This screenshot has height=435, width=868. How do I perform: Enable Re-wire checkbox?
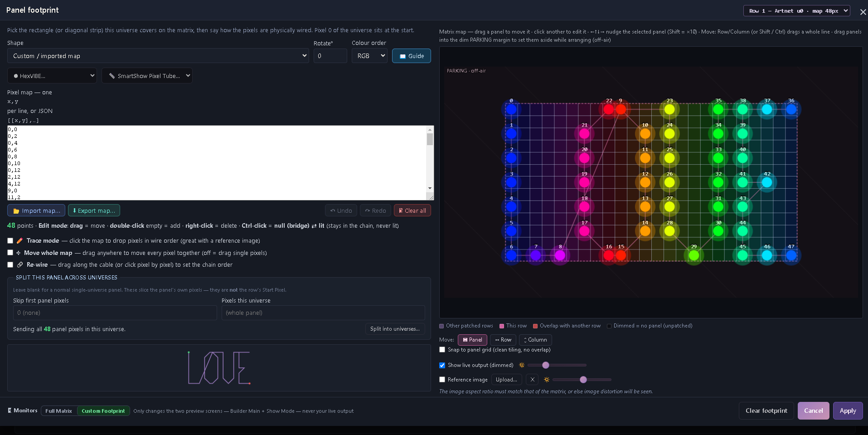[10, 264]
